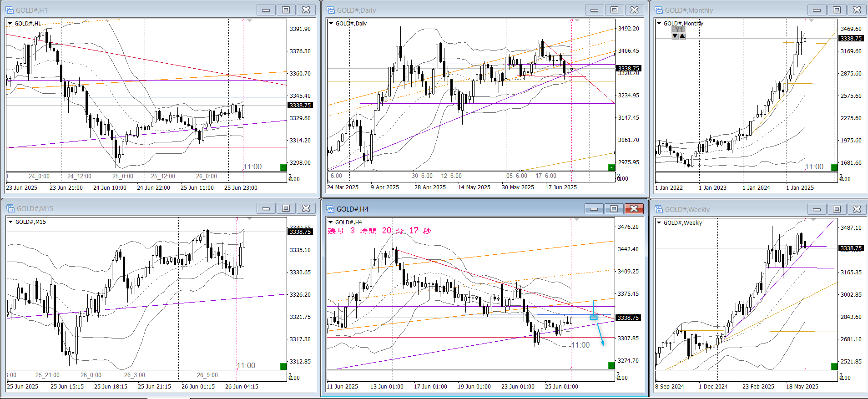The height and width of the screenshot is (399, 868).
Task: Click the green square in Weekly chart corner
Action: coord(834,366)
